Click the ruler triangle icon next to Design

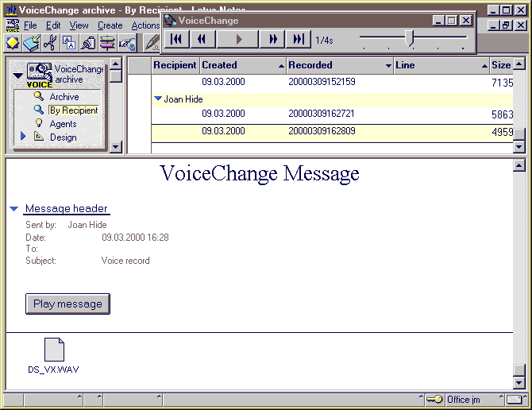pos(39,137)
